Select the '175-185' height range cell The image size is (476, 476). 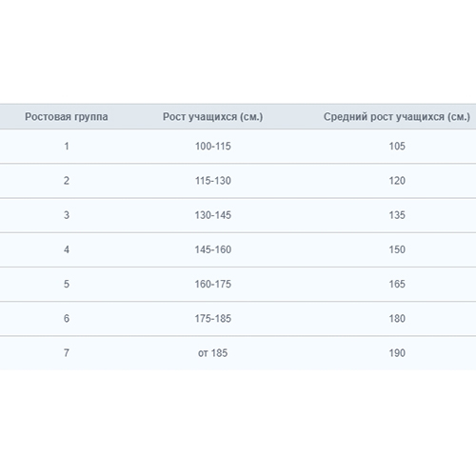pos(213,318)
